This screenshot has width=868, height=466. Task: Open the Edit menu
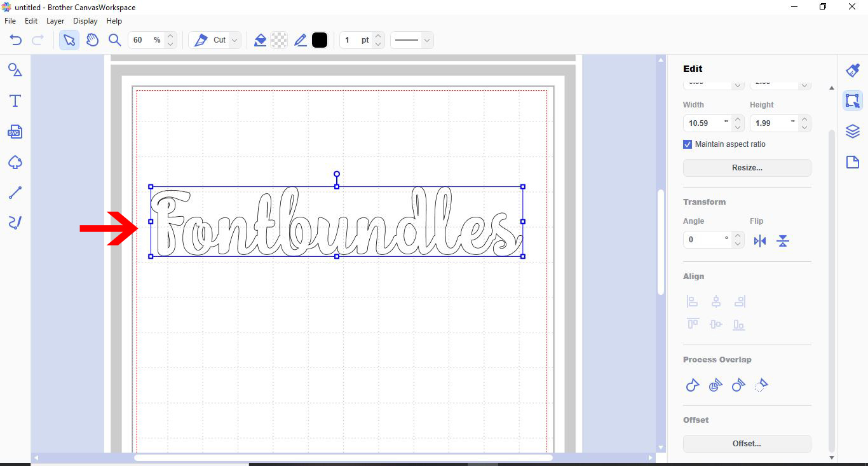tap(31, 21)
